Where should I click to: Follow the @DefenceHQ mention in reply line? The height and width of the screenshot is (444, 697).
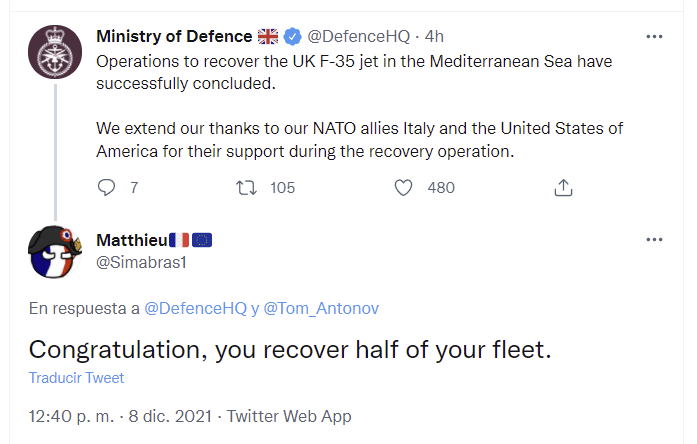[196, 308]
